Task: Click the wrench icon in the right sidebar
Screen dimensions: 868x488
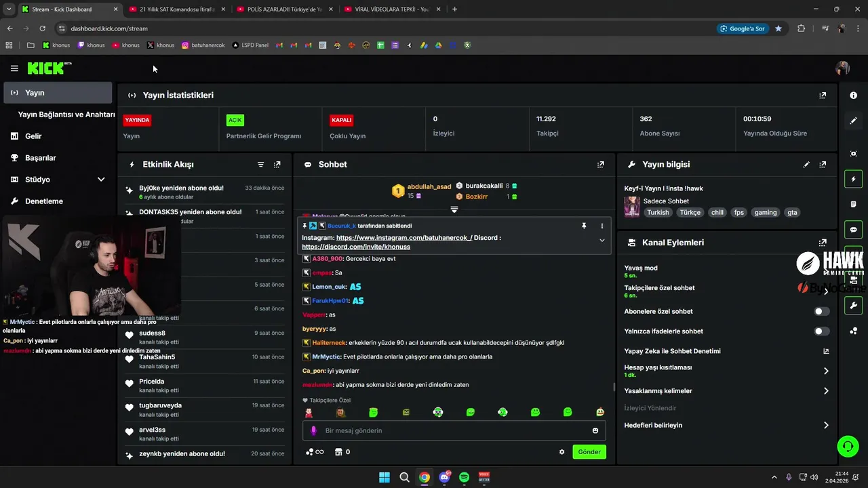Action: pos(853,306)
